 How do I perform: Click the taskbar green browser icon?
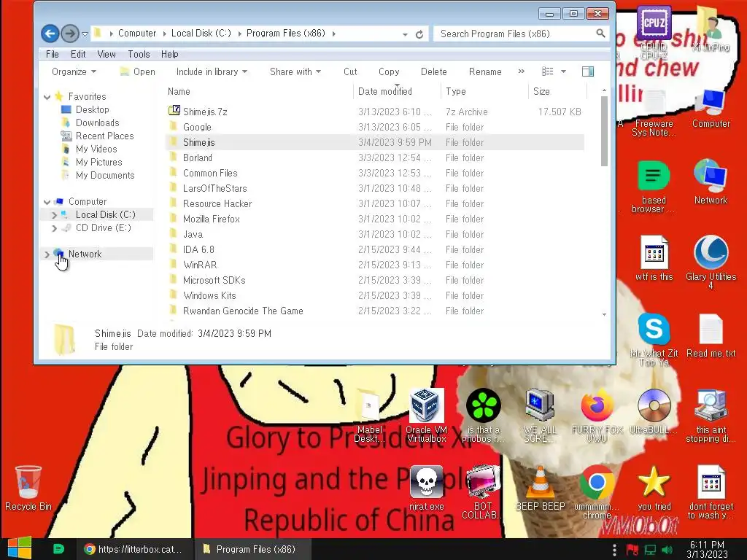coord(58,549)
